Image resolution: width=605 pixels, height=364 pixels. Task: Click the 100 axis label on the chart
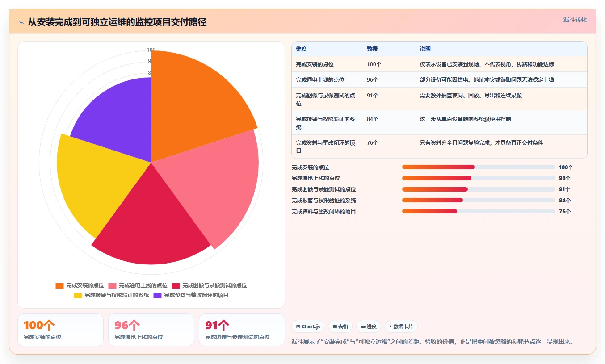click(151, 50)
